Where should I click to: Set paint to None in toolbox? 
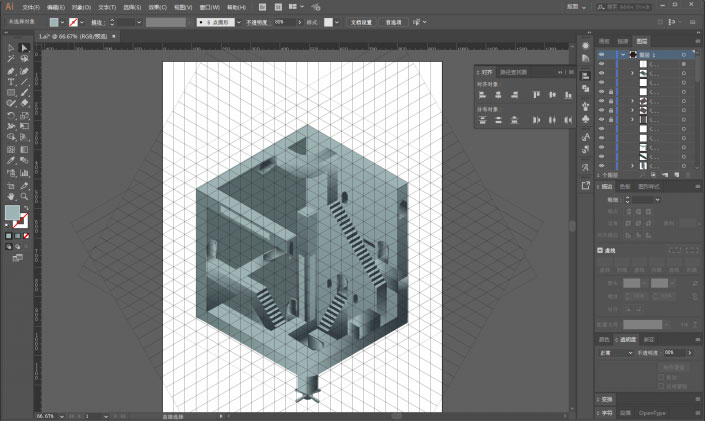[26, 236]
